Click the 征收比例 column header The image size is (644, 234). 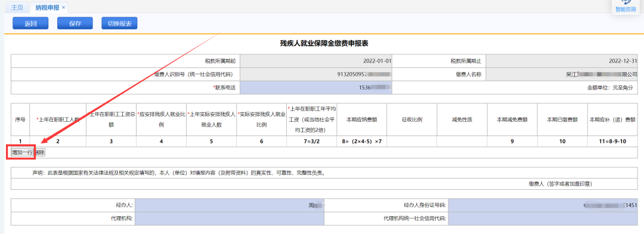point(412,119)
